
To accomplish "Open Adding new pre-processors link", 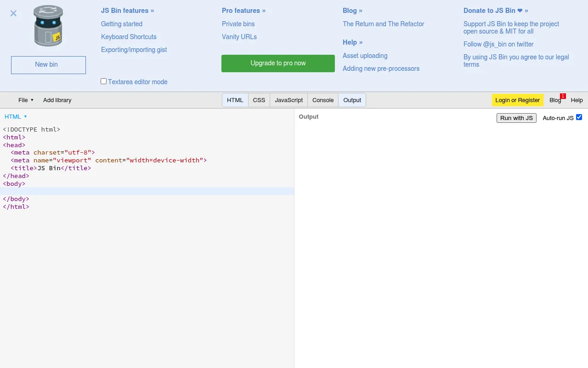I will [x=381, y=69].
